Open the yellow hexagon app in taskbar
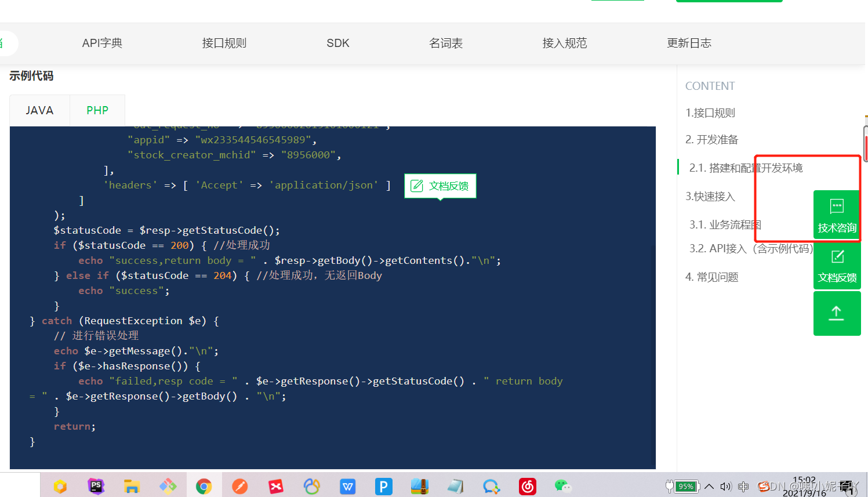The height and width of the screenshot is (497, 868). (x=60, y=486)
